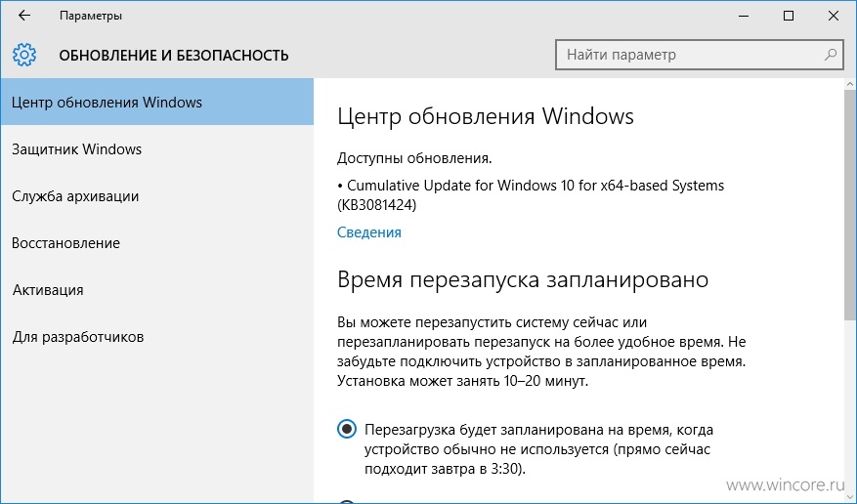The width and height of the screenshot is (857, 504).
Task: Go back using the arrow icon
Action: coord(24,16)
